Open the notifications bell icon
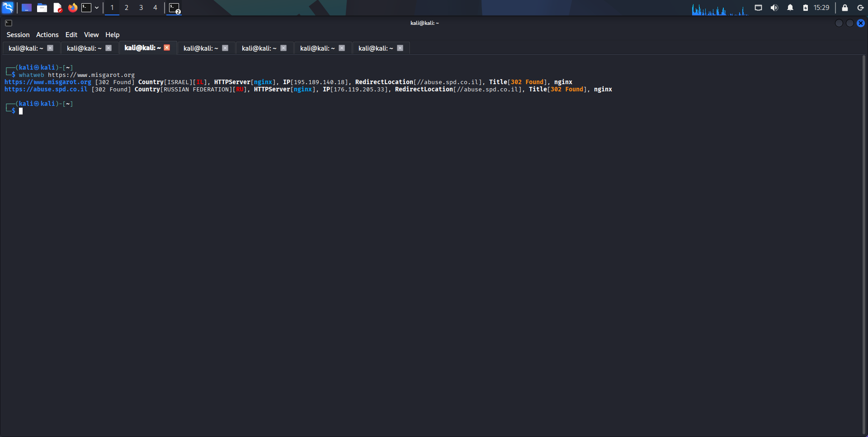Screen dimensions: 868x437 click(x=790, y=8)
